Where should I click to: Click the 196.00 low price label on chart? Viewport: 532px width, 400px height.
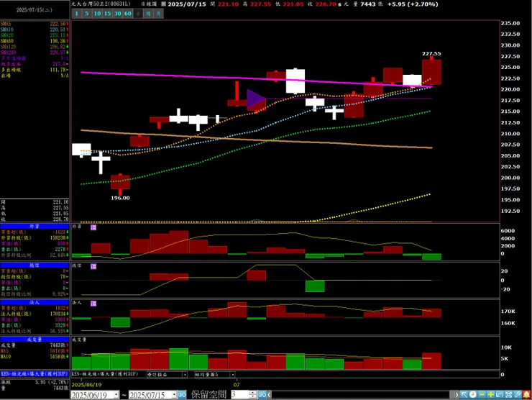[x=120, y=198]
